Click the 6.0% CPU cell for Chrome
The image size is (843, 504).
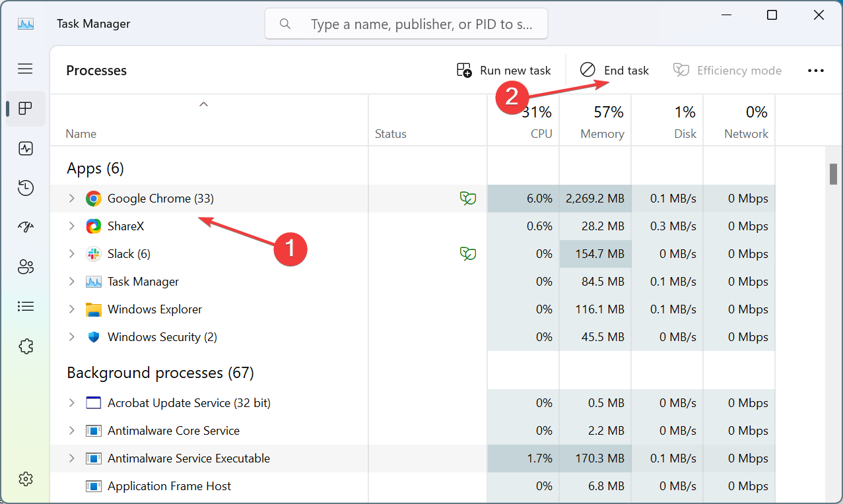(x=523, y=199)
